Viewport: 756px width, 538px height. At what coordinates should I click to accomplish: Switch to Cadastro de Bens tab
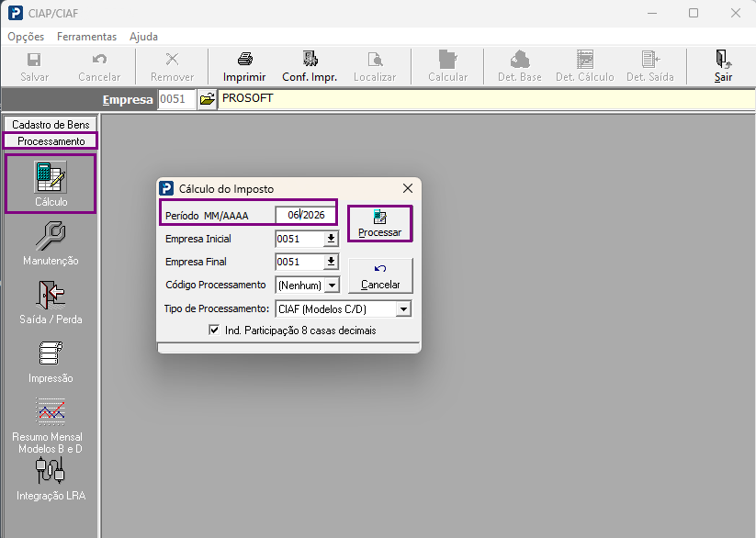point(51,124)
